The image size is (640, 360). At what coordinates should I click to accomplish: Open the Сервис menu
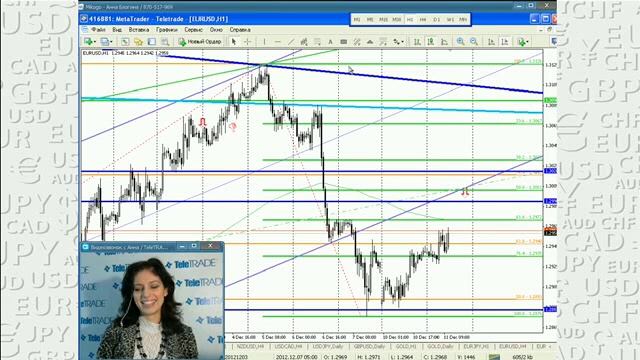(x=193, y=30)
